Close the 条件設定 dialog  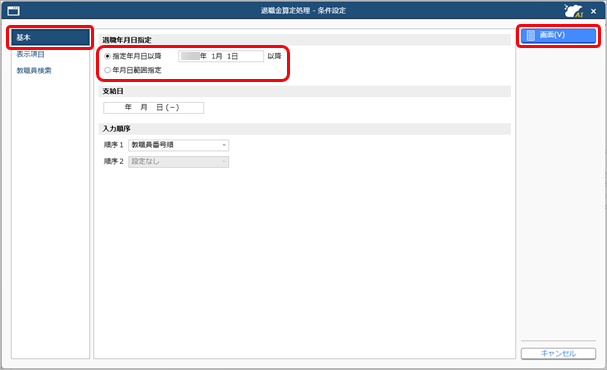(593, 12)
